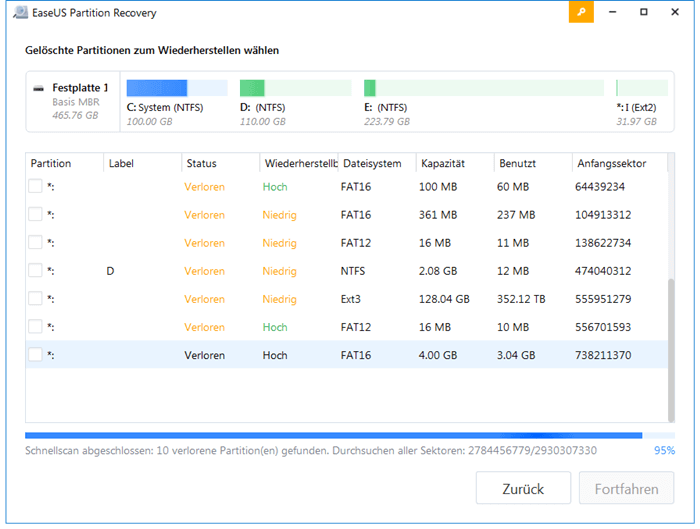Click the label D in the NTFS row
700x529 pixels.
(110, 271)
